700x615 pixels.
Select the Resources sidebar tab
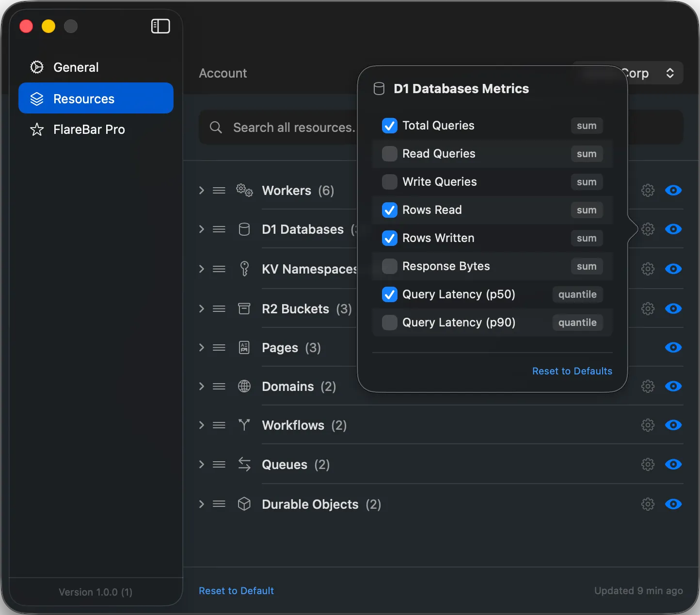pyautogui.click(x=96, y=98)
